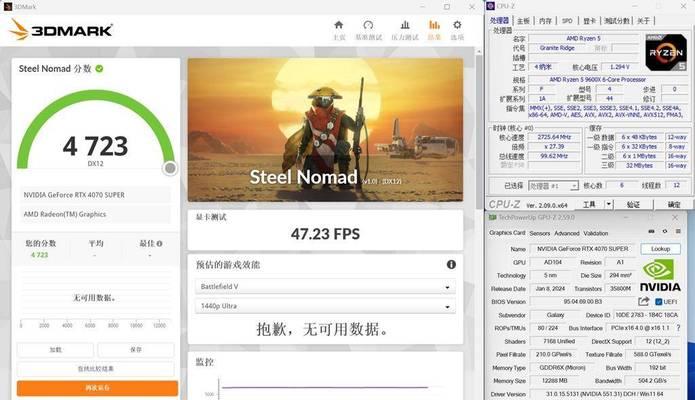Click the 7168 Unified shaders value
The width and height of the screenshot is (695, 400).
pos(559,341)
